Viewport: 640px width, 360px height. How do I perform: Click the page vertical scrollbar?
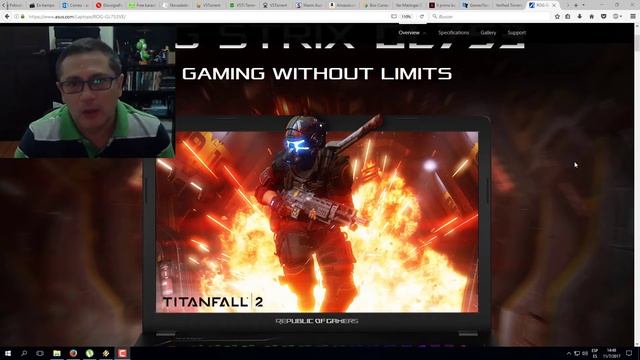637,184
